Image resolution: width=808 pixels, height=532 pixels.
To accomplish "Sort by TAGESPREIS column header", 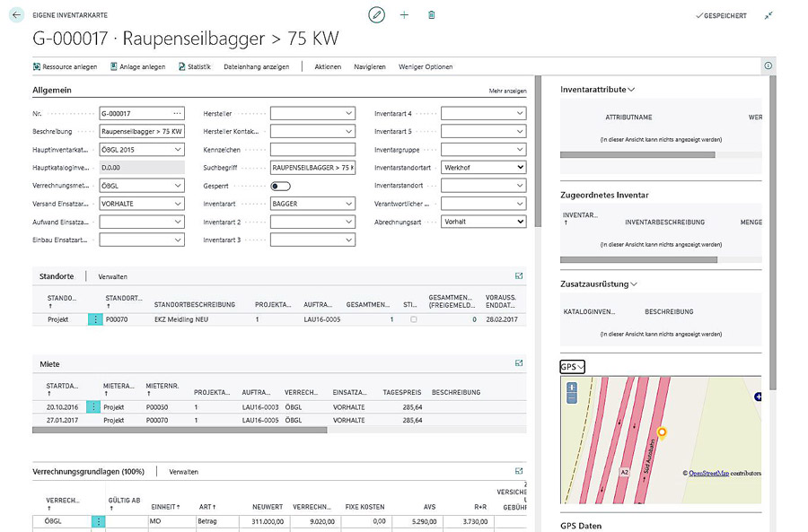I will [402, 392].
